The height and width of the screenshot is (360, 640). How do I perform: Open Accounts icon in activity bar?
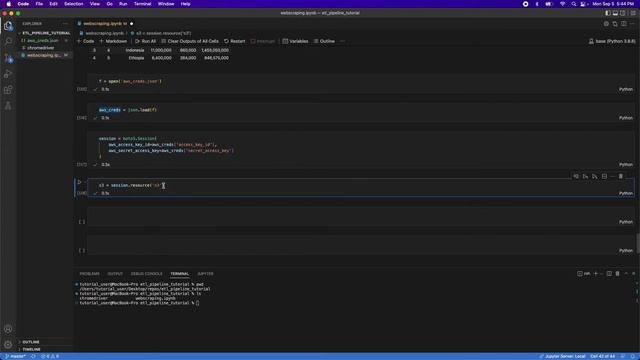(8, 329)
